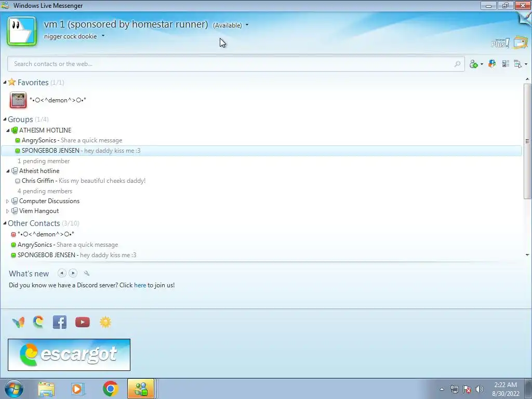Click the volume speaker tray icon

(480, 389)
